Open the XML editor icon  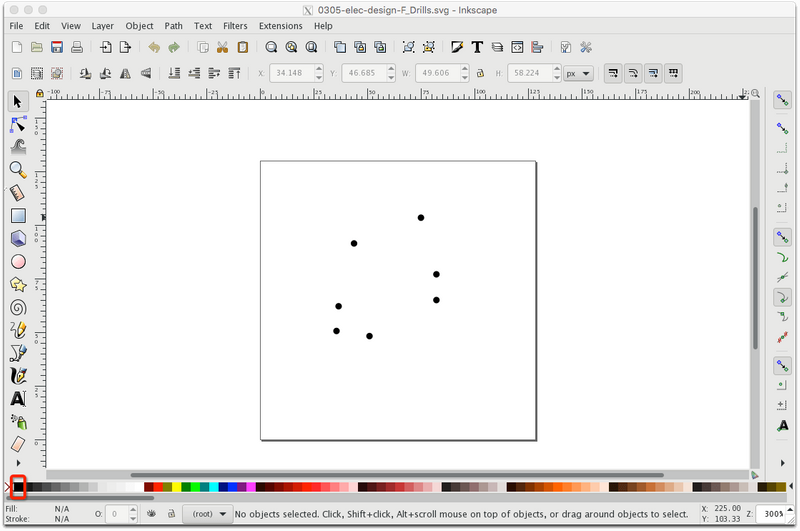pos(517,47)
